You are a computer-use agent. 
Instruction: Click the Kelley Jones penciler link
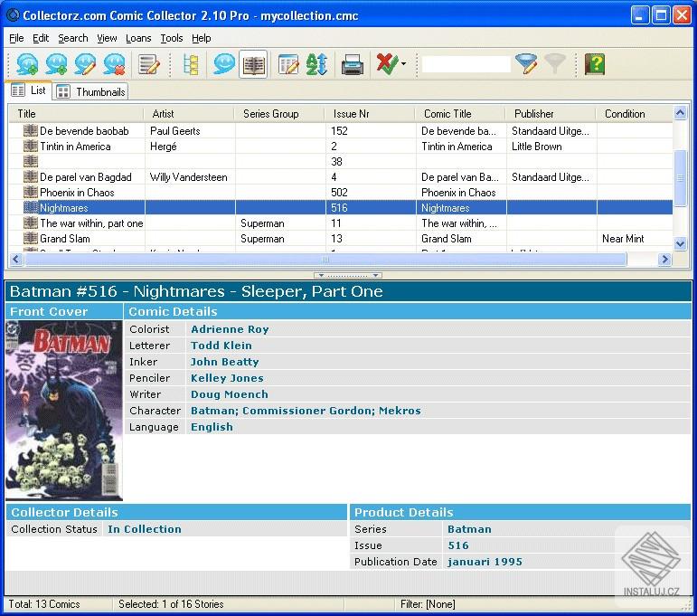tap(227, 378)
